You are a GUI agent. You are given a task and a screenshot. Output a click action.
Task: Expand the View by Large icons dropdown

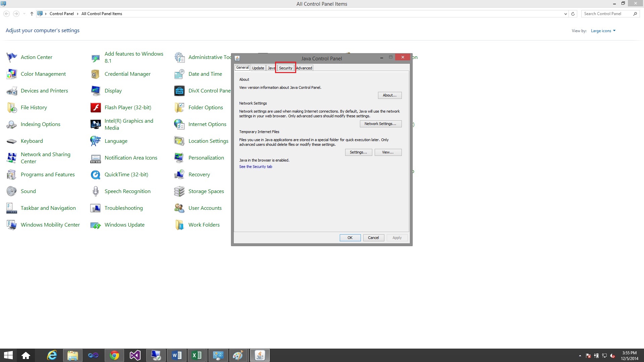(x=603, y=31)
